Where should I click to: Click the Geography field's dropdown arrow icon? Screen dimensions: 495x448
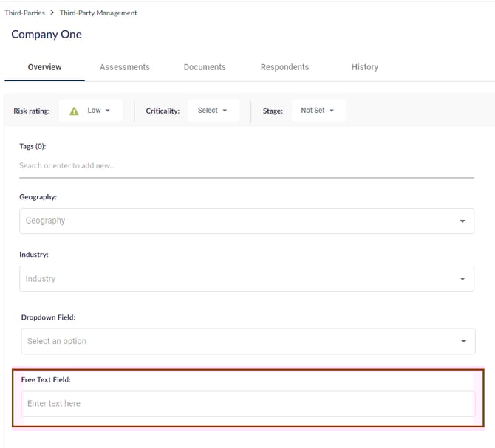(x=462, y=221)
